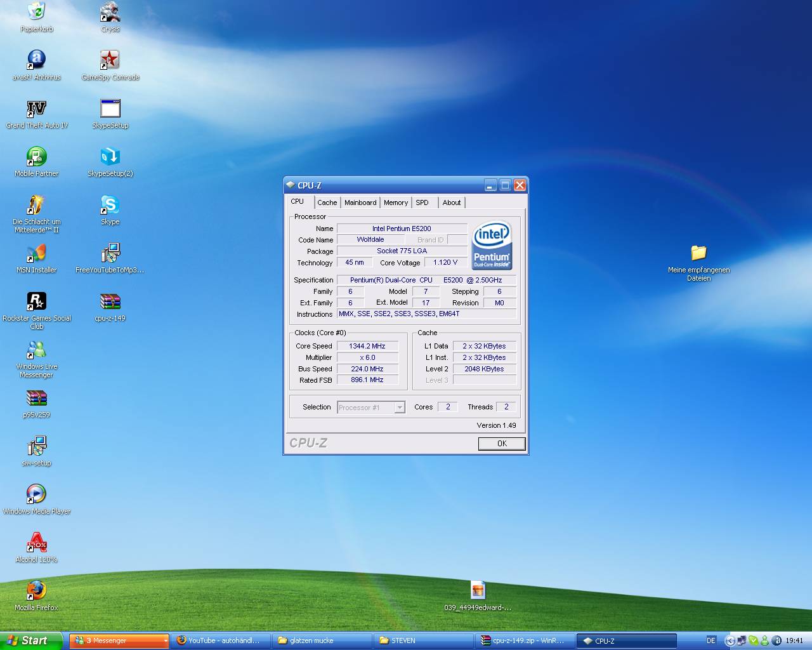812x650 pixels.
Task: Click the Level 2 cache value 2048 KBytes
Action: pos(484,369)
